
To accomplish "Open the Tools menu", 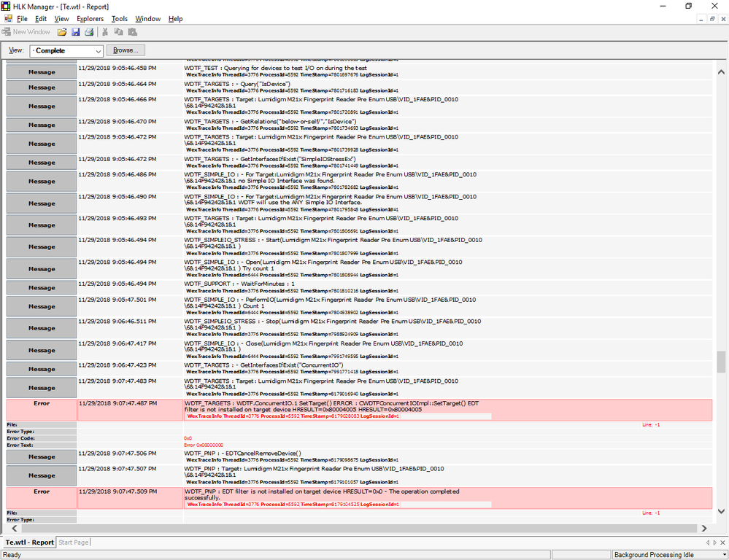I will [x=120, y=18].
